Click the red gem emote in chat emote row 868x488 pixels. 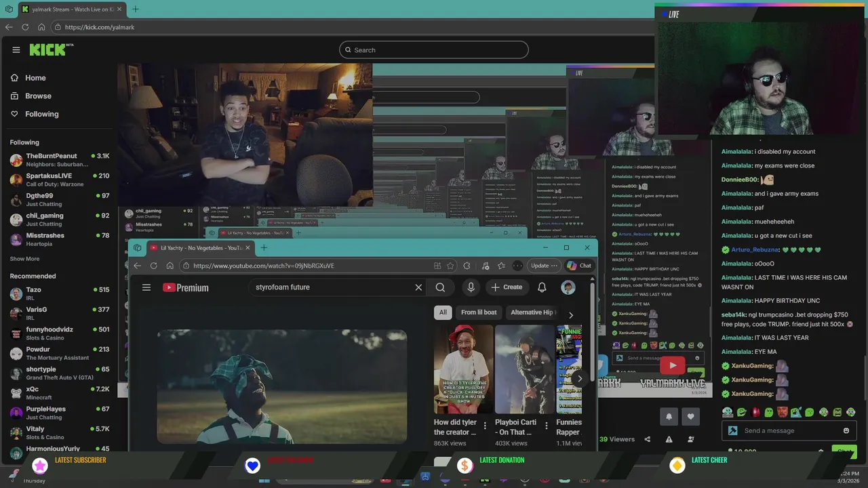tap(755, 412)
